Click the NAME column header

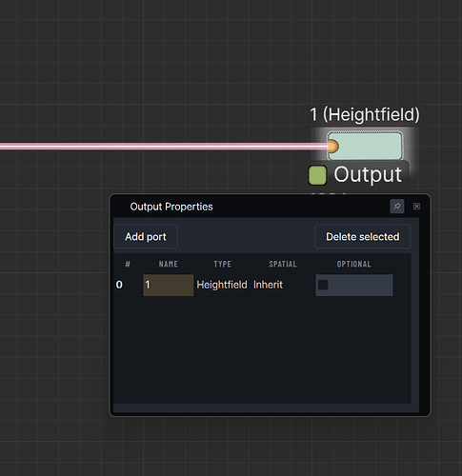tap(168, 264)
